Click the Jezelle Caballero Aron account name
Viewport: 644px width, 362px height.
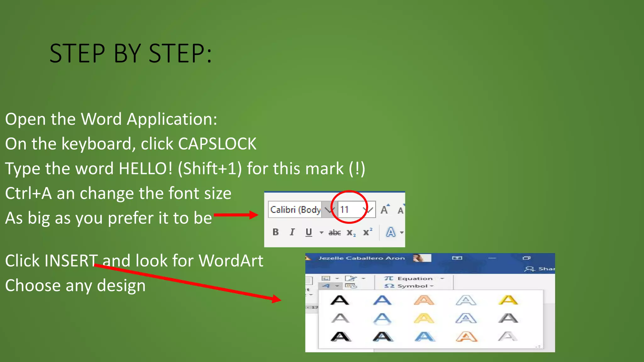(x=361, y=258)
